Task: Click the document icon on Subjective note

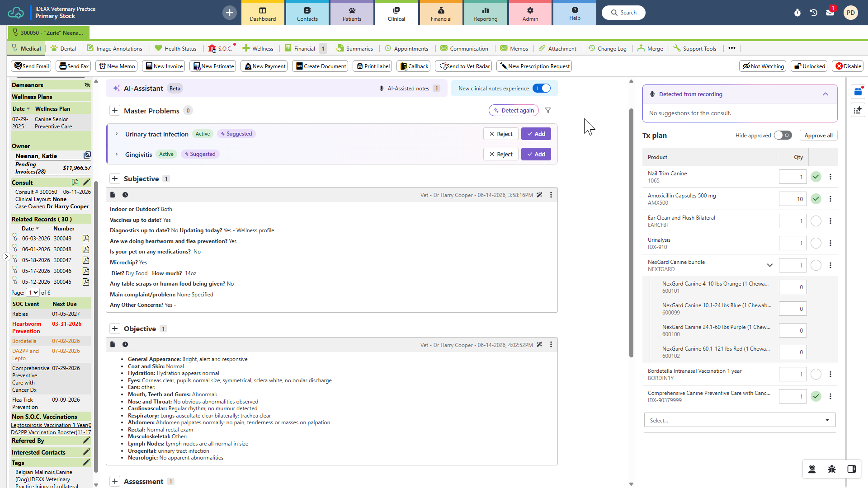Action: pos(113,195)
